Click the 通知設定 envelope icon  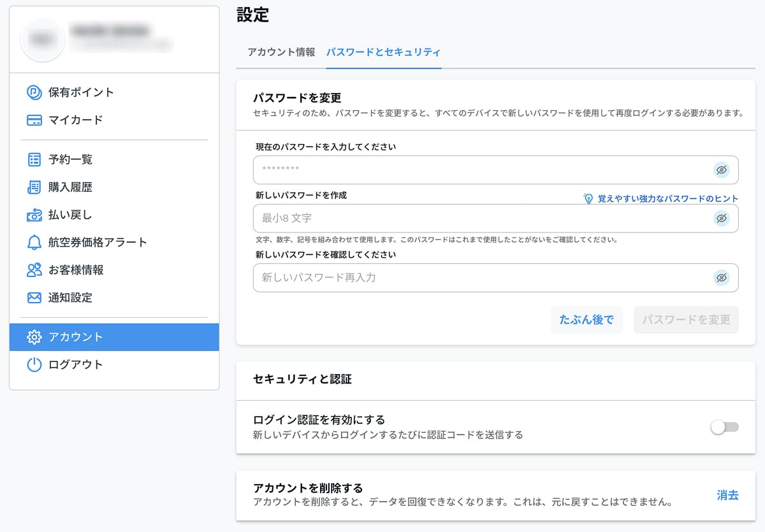pos(34,298)
